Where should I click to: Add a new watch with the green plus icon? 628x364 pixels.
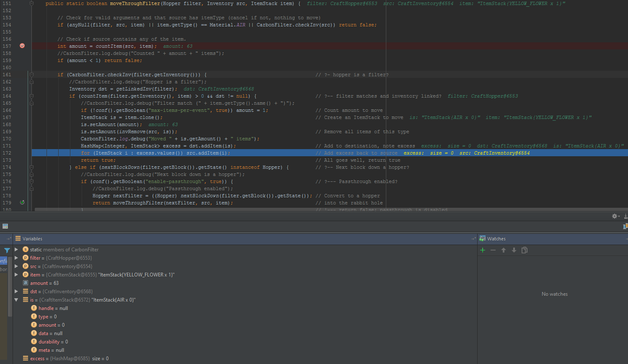click(482, 250)
